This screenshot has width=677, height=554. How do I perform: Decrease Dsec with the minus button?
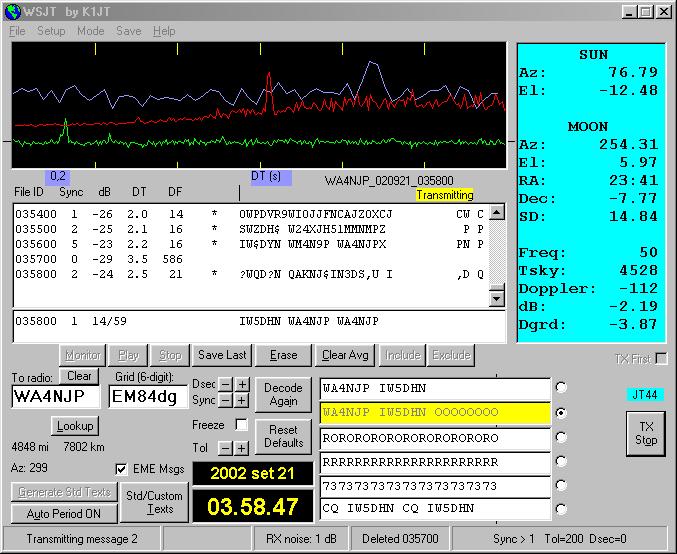(x=226, y=384)
